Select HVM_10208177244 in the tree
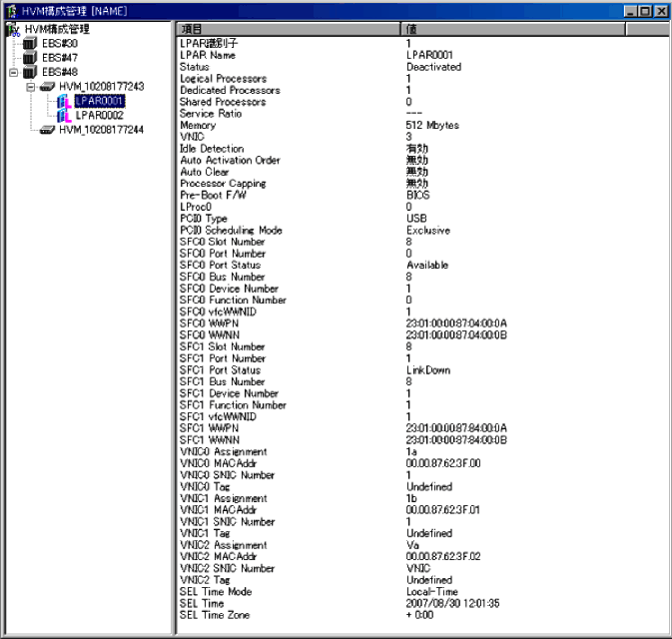This screenshot has width=672, height=639. click(101, 130)
